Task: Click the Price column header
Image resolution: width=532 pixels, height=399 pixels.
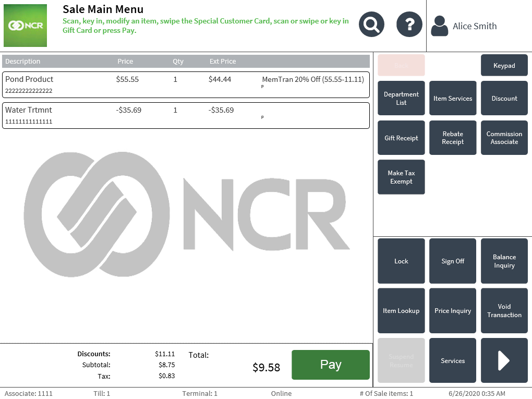Action: 125,62
